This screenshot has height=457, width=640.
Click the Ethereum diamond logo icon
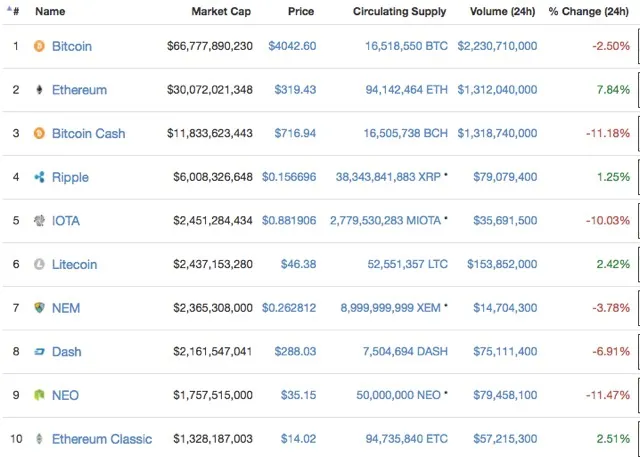[39, 90]
